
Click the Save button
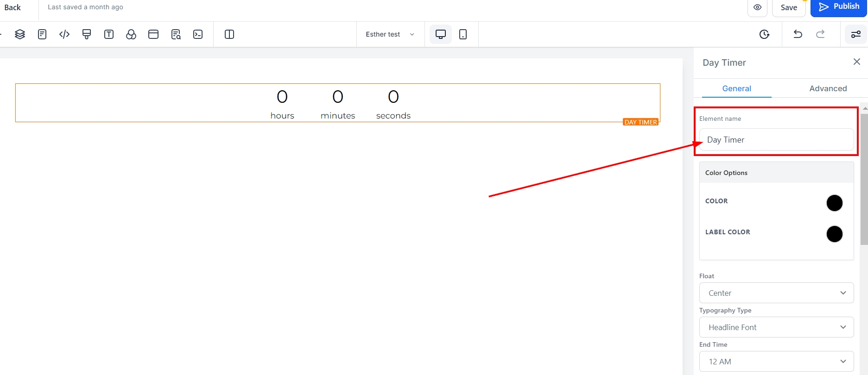(788, 7)
